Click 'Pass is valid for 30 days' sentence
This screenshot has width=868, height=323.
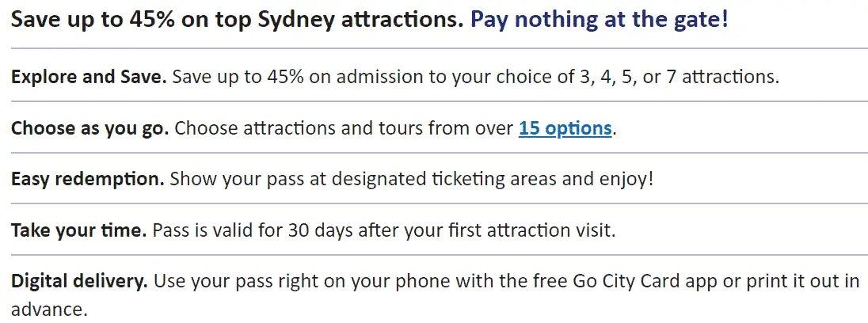253,230
